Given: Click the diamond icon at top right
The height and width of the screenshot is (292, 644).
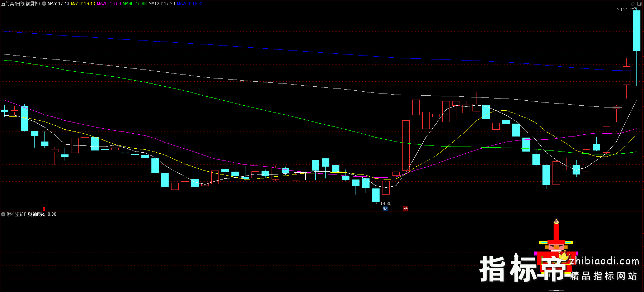Looking at the screenshot, I should click(x=633, y=4).
